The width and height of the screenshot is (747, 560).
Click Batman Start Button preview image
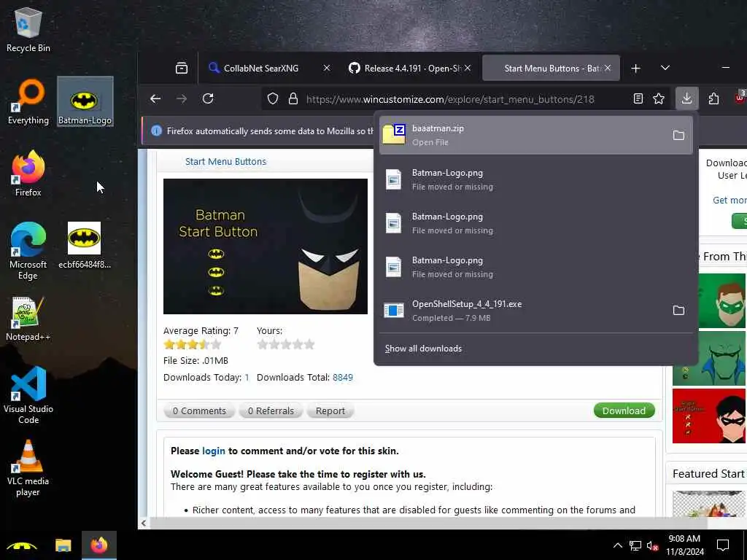coord(266,246)
